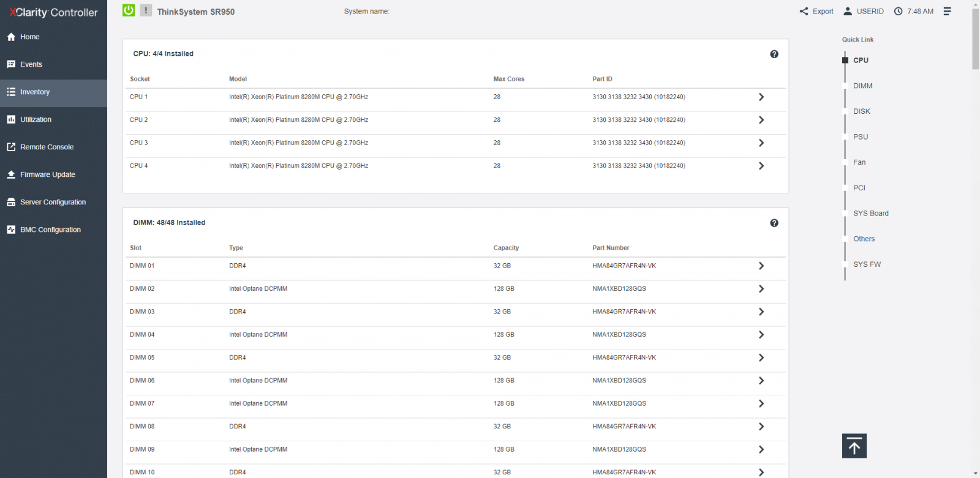Jump to PSU via Quick Link
980x478 pixels.
click(861, 137)
